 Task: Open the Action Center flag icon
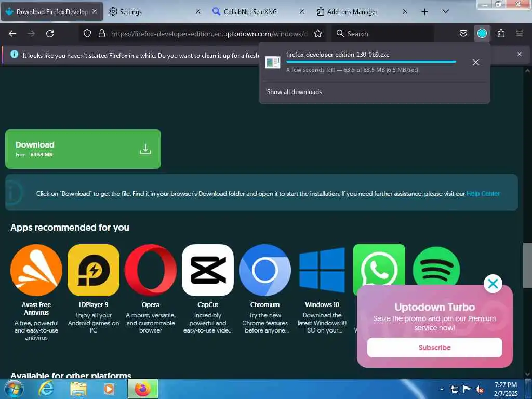click(467, 389)
